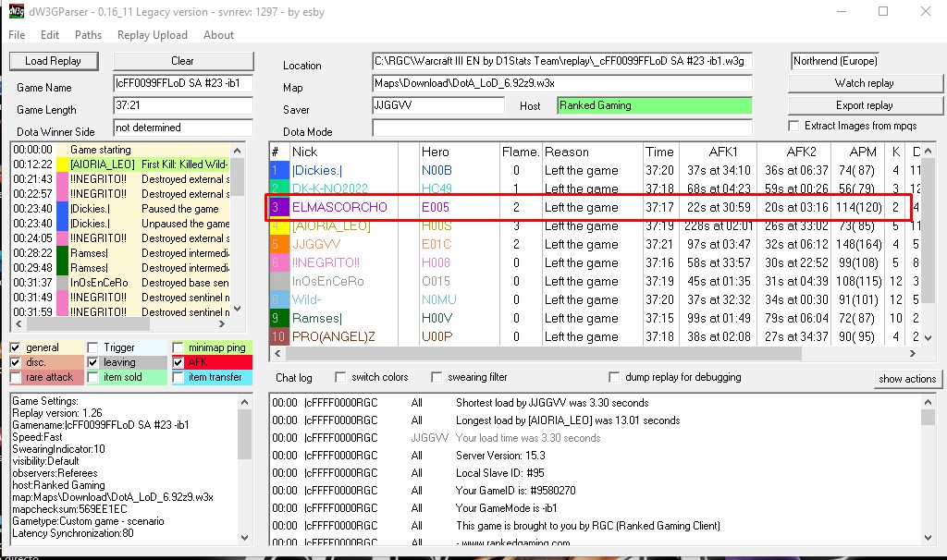Click the empty Dota Mode field
This screenshot has width=947, height=560.
click(x=562, y=128)
